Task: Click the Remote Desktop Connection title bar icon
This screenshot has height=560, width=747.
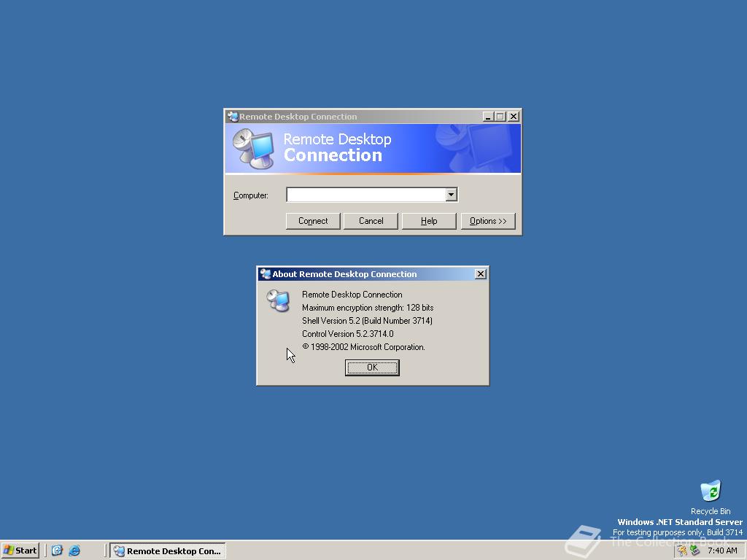Action: pos(233,117)
